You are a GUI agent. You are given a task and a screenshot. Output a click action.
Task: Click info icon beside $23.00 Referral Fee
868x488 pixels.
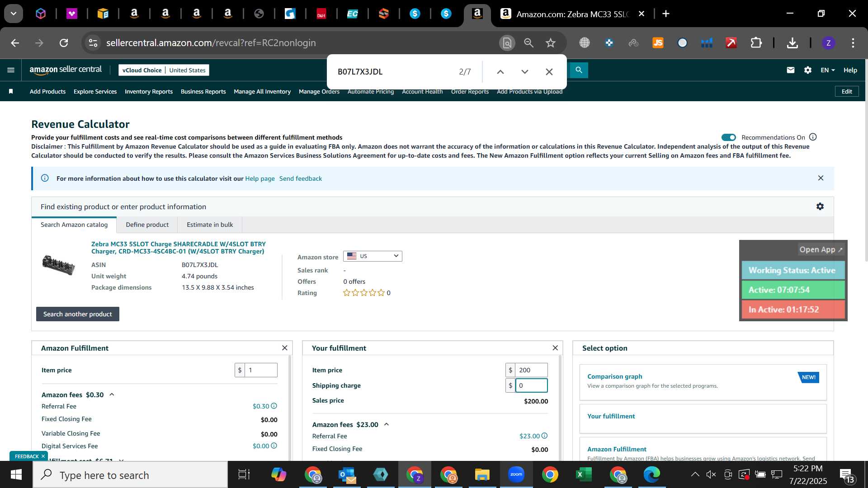click(544, 436)
